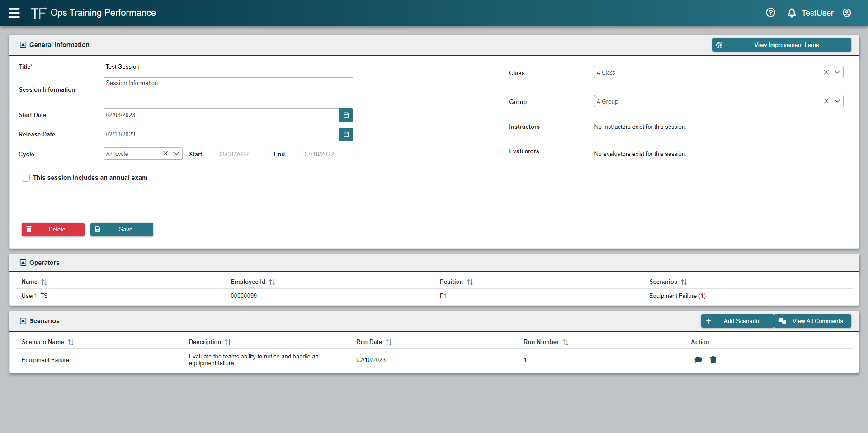Viewport: 868px width, 433px height.
Task: Collapse the Scenarios section
Action: (x=23, y=321)
